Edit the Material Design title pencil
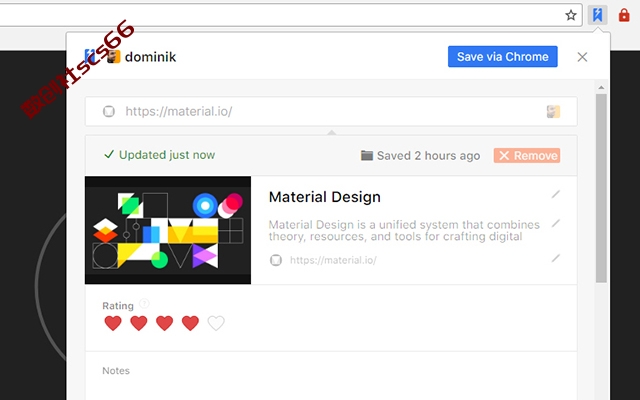This screenshot has height=400, width=640. (556, 194)
